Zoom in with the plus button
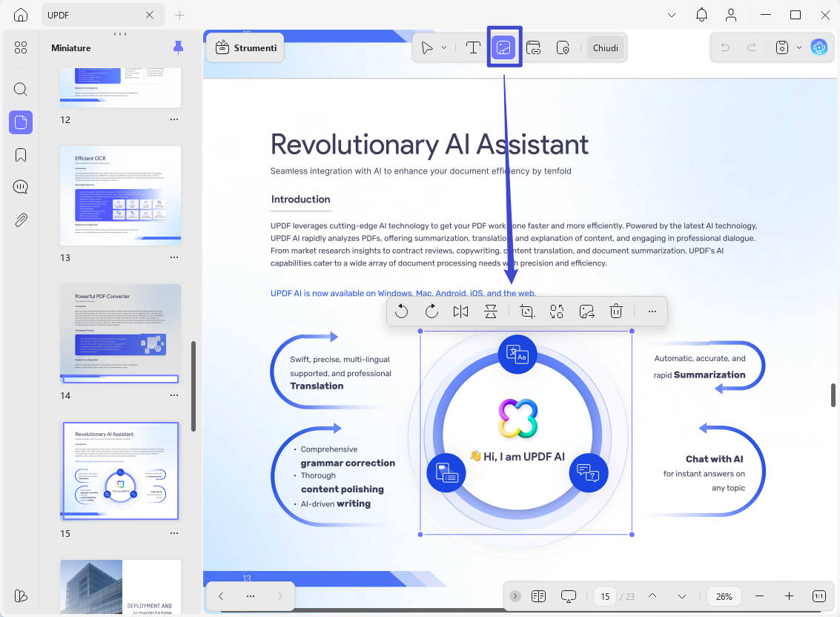Viewport: 840px width, 617px height. click(x=789, y=596)
